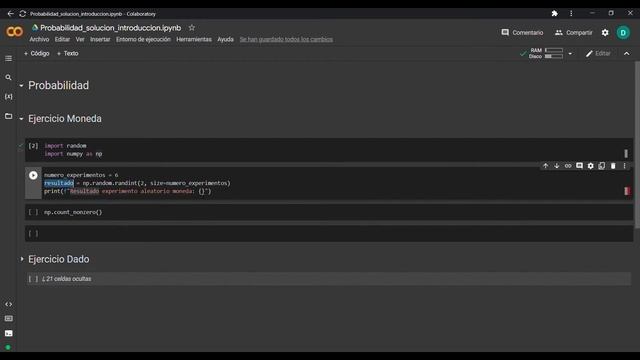Screen dimensions: 640x360
Task: Click 'Se han guardado todos los cambios' link
Action: click(286, 40)
